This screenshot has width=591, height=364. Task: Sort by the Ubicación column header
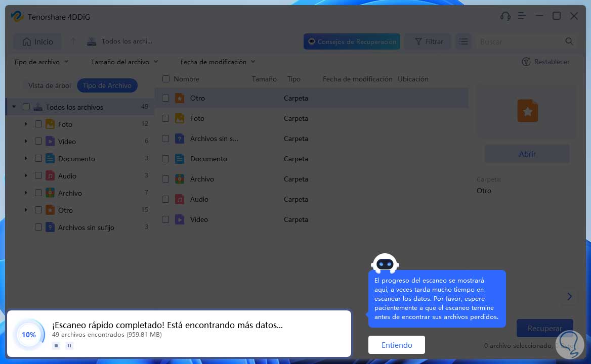pos(413,79)
